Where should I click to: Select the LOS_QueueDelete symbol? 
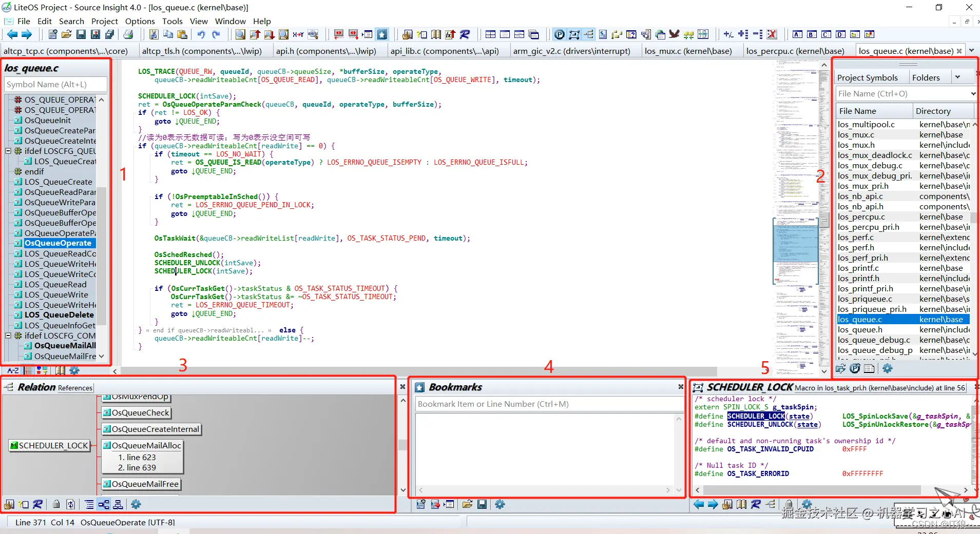(x=59, y=315)
